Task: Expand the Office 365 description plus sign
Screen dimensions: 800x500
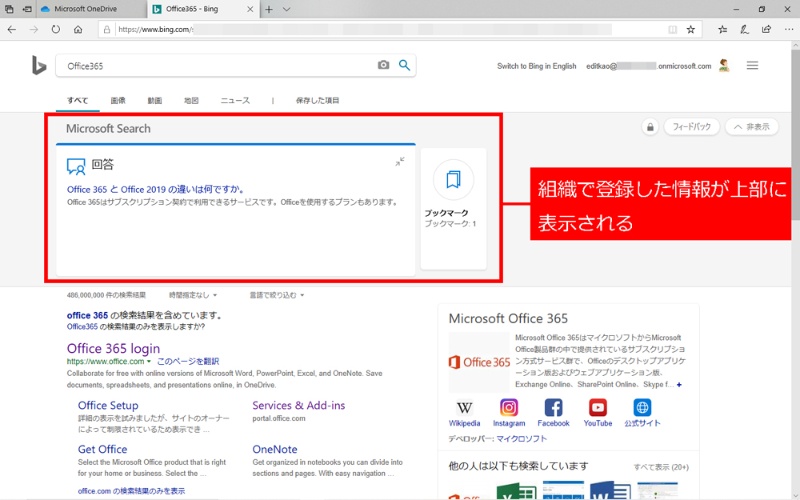Action: tap(679, 384)
